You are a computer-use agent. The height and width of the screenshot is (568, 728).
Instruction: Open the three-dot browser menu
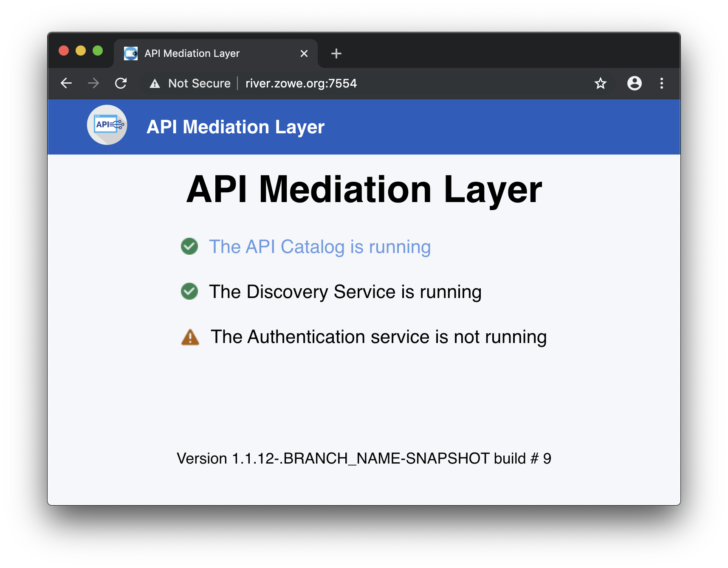(661, 83)
